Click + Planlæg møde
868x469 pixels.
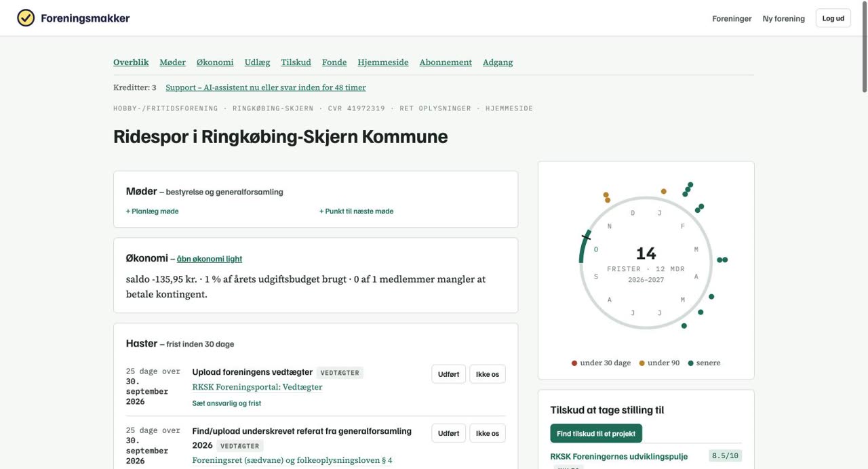coord(152,211)
